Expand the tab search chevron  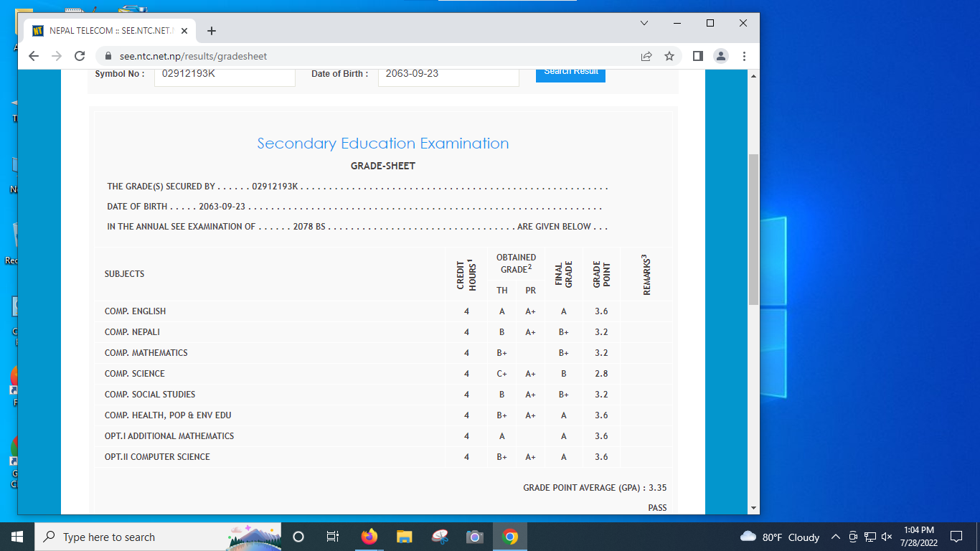[644, 23]
